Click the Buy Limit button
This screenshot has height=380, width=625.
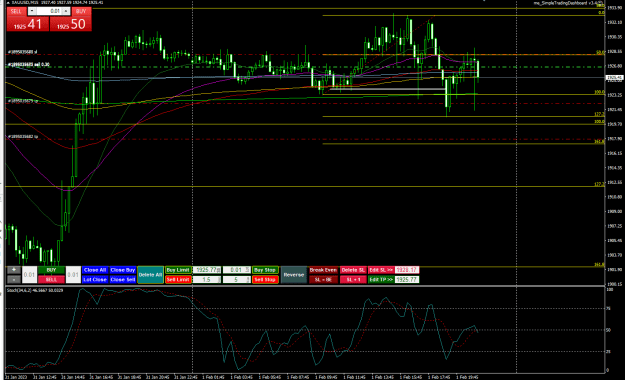[178, 270]
